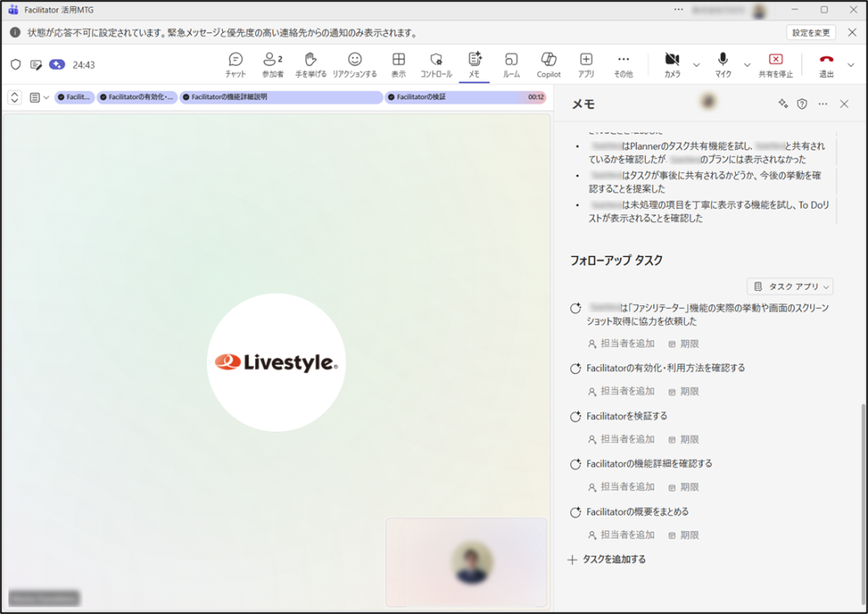Viewport: 868px width, 614px height.
Task: Open the リアクションする reactions picker
Action: tap(354, 64)
